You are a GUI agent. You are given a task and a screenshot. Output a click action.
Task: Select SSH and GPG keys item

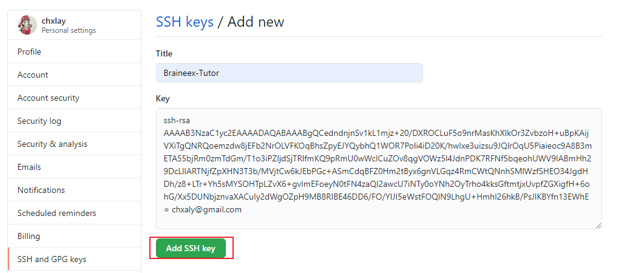pyautogui.click(x=52, y=260)
